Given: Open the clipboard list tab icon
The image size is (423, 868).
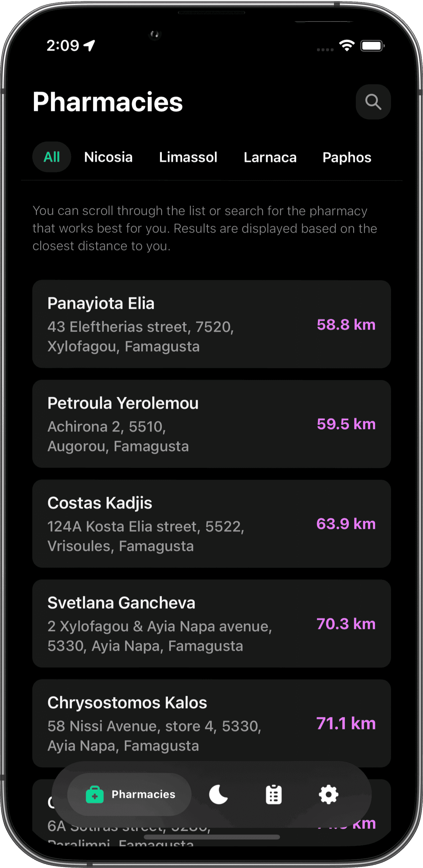Looking at the screenshot, I should (274, 795).
